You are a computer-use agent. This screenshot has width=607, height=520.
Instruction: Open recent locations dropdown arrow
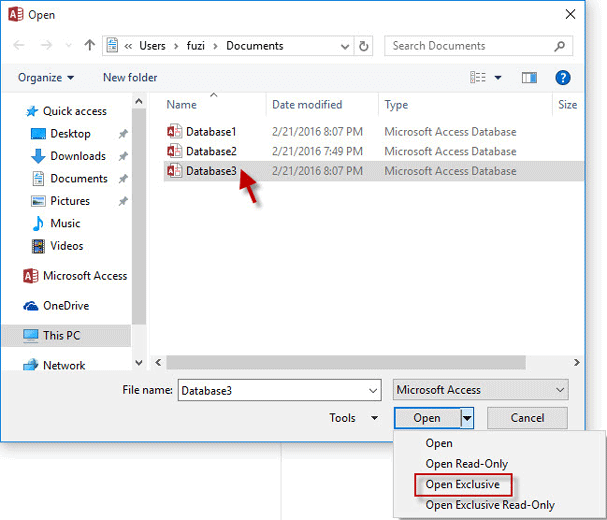[x=69, y=46]
